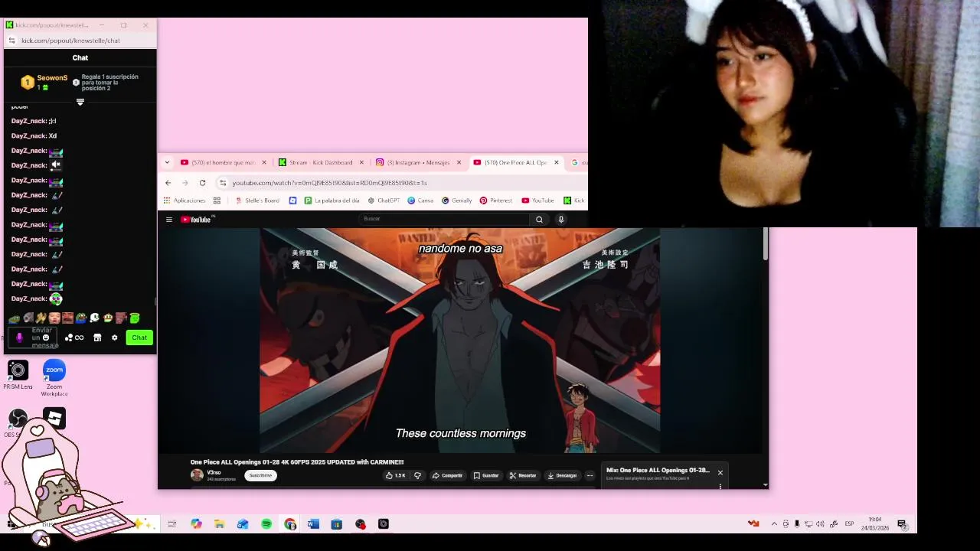980x551 pixels.
Task: Open the Chrome tab search dropdown
Action: click(x=167, y=162)
